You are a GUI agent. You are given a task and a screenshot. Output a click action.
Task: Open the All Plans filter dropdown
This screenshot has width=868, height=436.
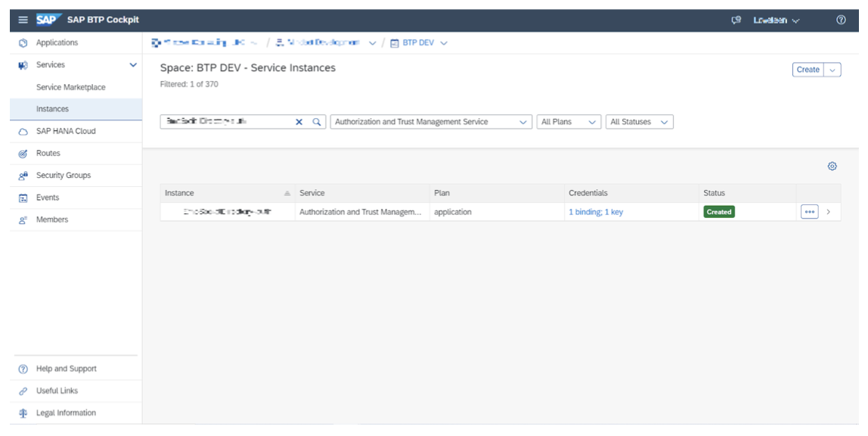569,122
